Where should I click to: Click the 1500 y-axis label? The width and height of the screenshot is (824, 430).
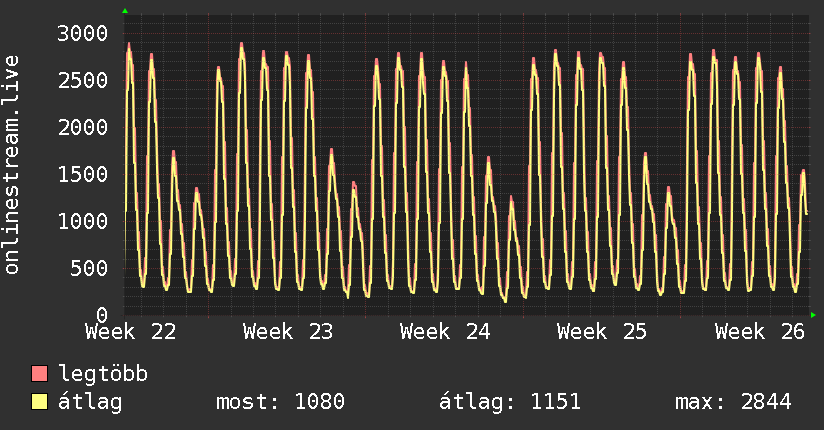83,174
